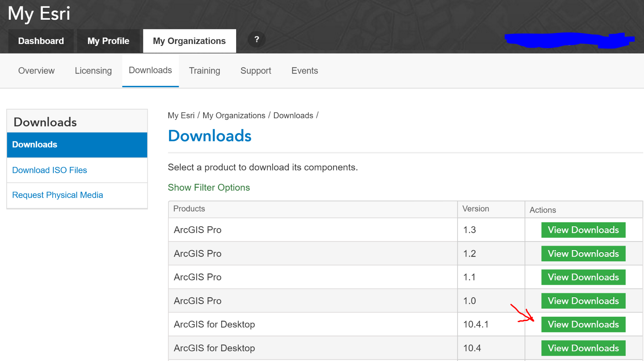Viewport: 644px width, 361px height.
Task: Select Downloads item in left sidebar
Action: click(x=35, y=144)
